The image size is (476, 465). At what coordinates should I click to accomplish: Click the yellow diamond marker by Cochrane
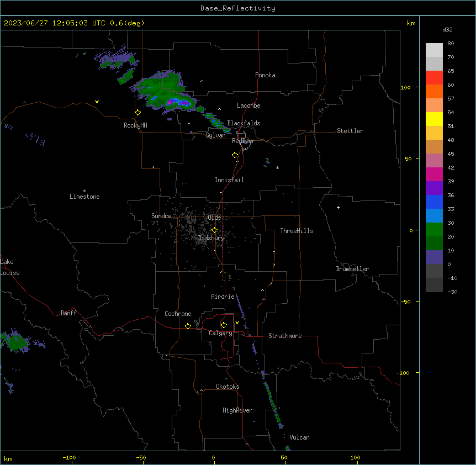[188, 326]
